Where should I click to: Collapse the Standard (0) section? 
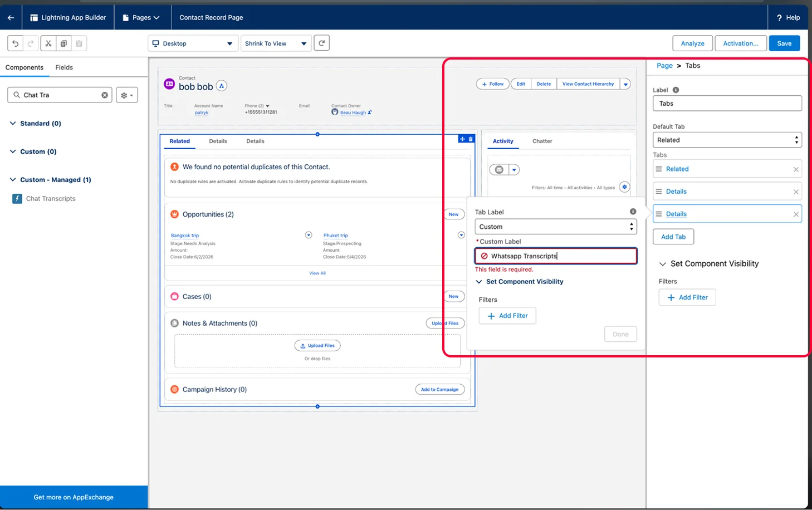coord(13,124)
